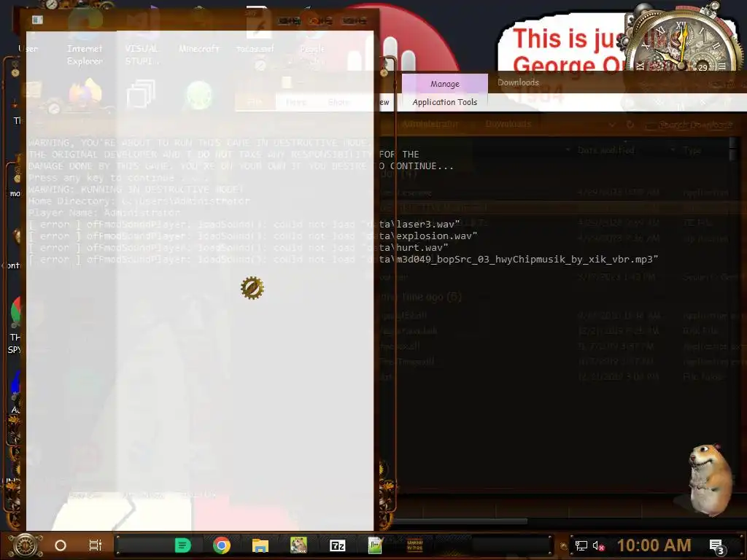Open 7-Zip from the taskbar
This screenshot has width=747, height=560.
coord(337,545)
